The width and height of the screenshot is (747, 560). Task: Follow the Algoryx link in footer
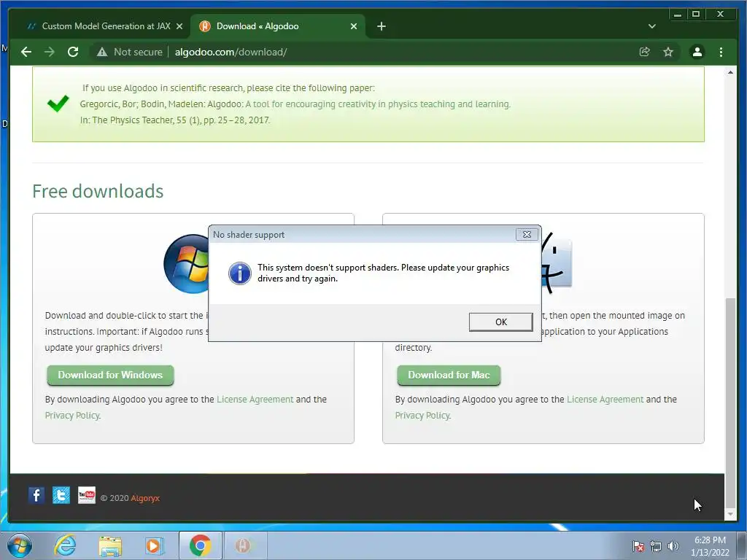tap(145, 498)
